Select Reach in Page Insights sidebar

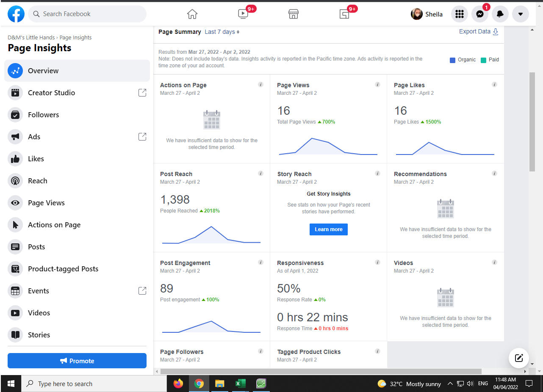(37, 181)
